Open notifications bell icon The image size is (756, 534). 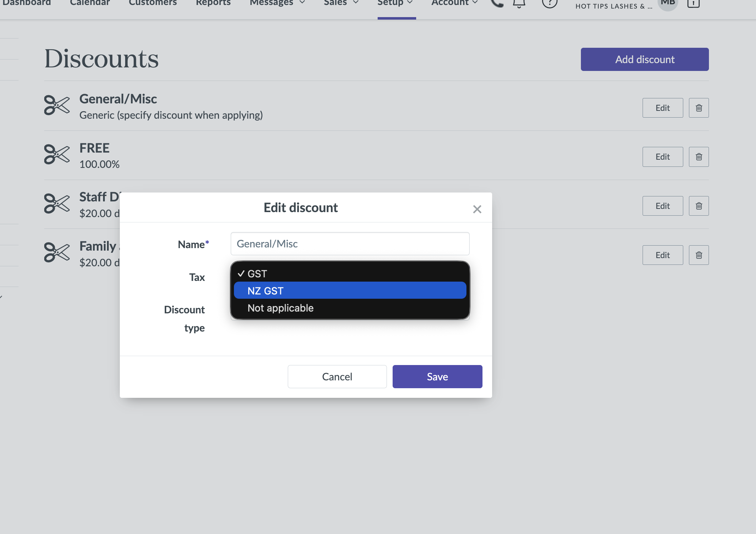point(519,4)
